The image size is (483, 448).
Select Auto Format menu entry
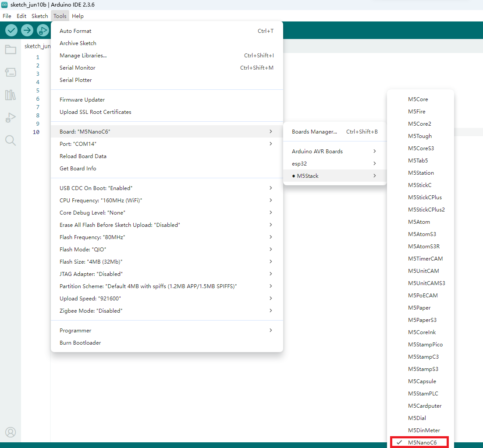(167, 31)
